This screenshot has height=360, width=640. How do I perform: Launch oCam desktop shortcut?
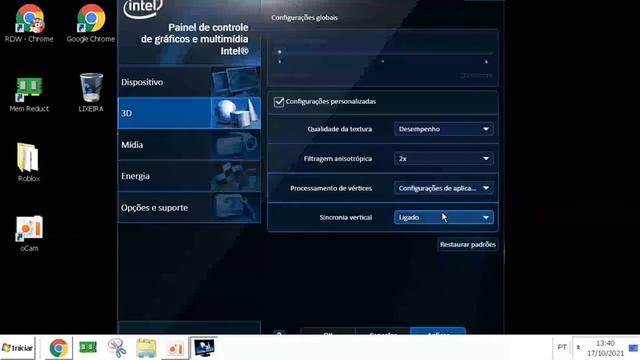[29, 233]
